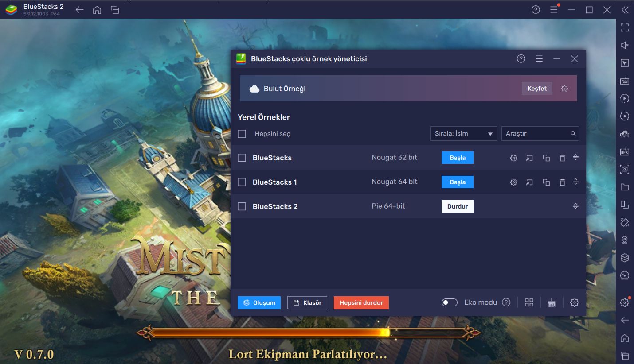Delete the BlueStacks 1 instance
Viewport: 634px width, 364px height.
pos(562,182)
